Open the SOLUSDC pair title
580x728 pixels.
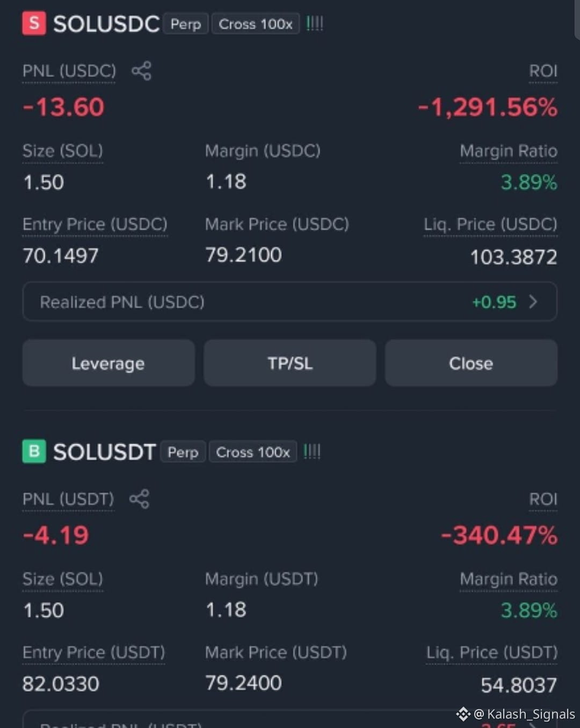(106, 24)
